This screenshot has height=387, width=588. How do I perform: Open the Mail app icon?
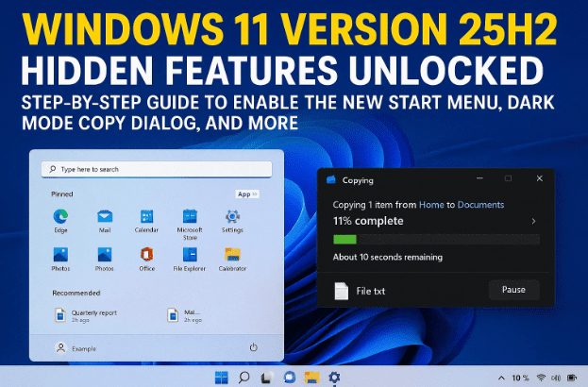(105, 216)
